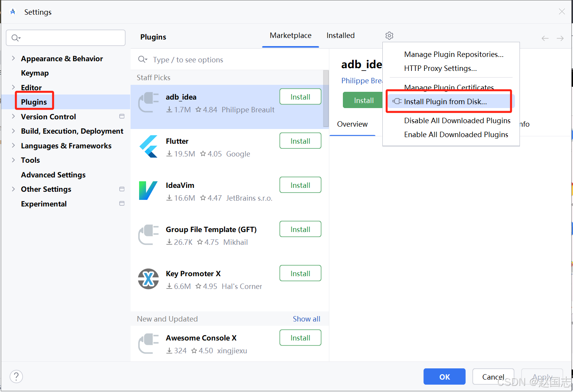The height and width of the screenshot is (392, 573).
Task: Navigate forward with the right arrow
Action: pyautogui.click(x=560, y=38)
